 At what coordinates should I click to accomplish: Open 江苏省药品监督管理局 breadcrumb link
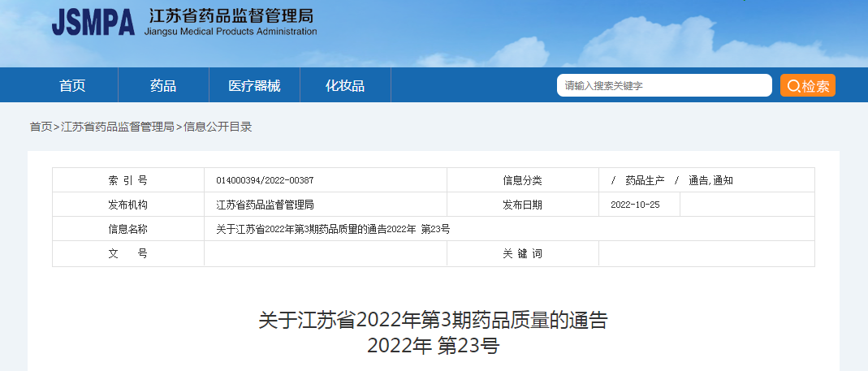pos(118,127)
